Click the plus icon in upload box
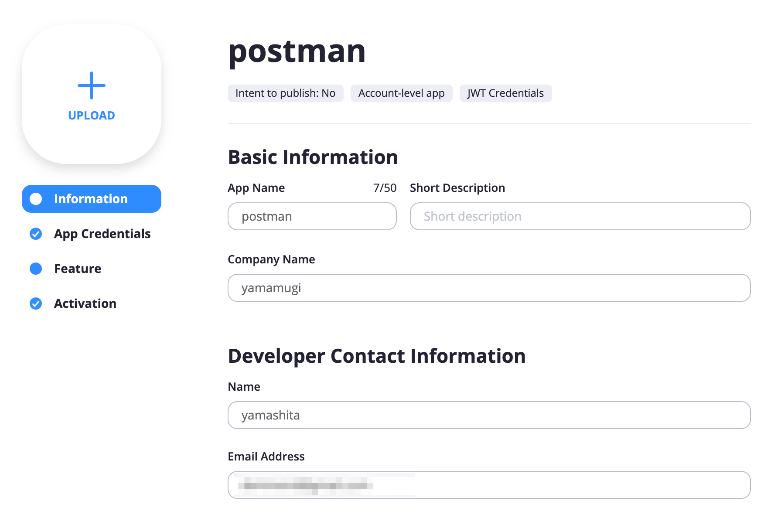This screenshot has width=764, height=532. (x=92, y=85)
